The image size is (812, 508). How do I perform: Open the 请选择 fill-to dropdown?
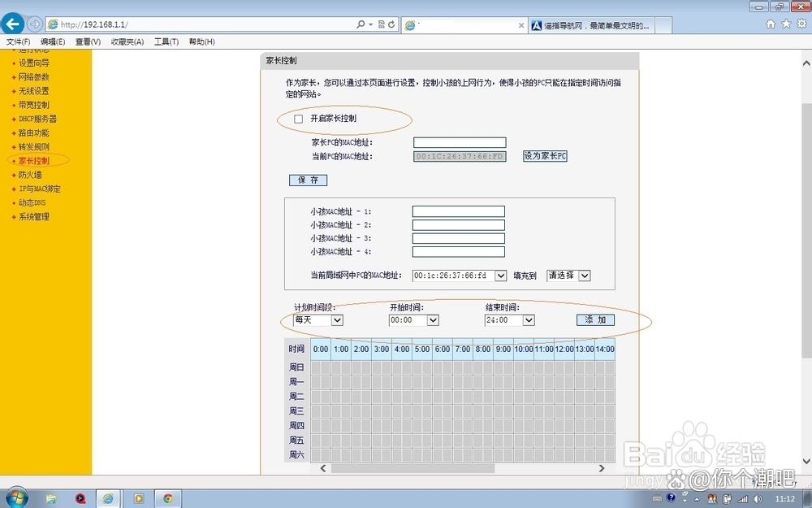pos(568,276)
